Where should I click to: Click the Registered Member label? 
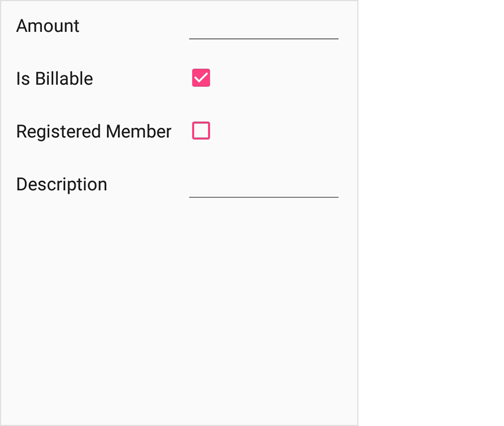click(94, 131)
